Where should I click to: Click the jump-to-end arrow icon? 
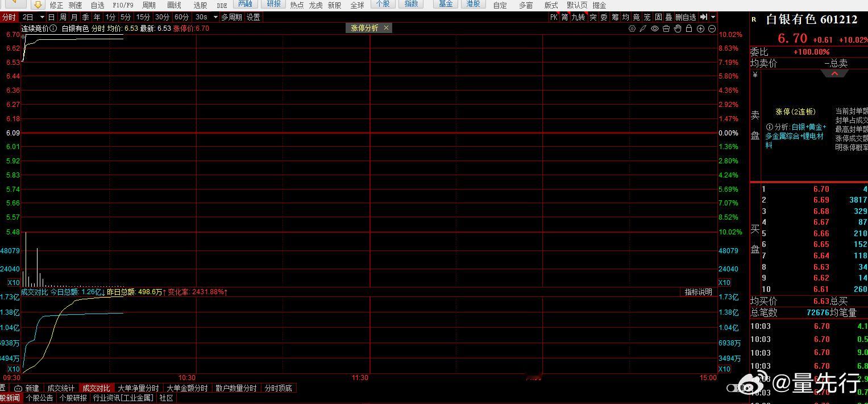704,17
